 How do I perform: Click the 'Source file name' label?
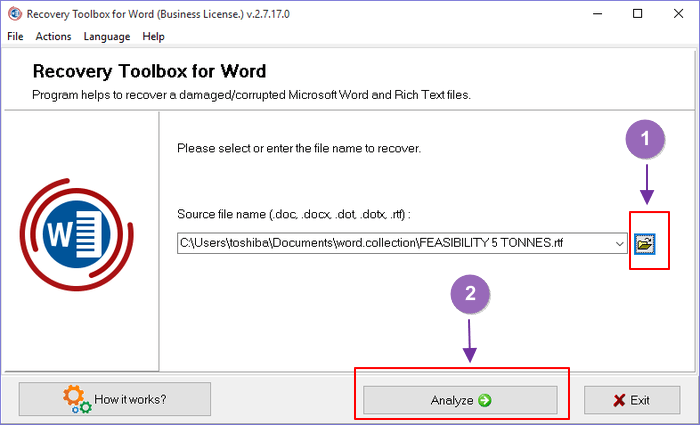tap(294, 214)
